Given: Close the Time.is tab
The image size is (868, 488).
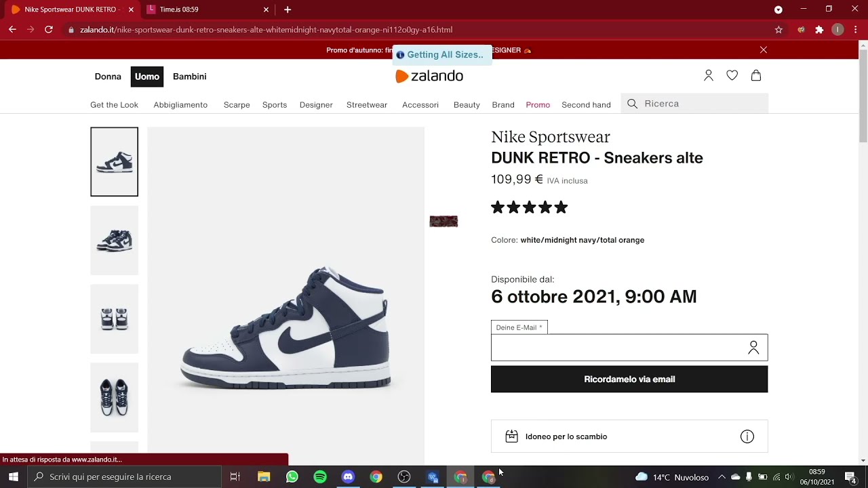Looking at the screenshot, I should coord(267,9).
